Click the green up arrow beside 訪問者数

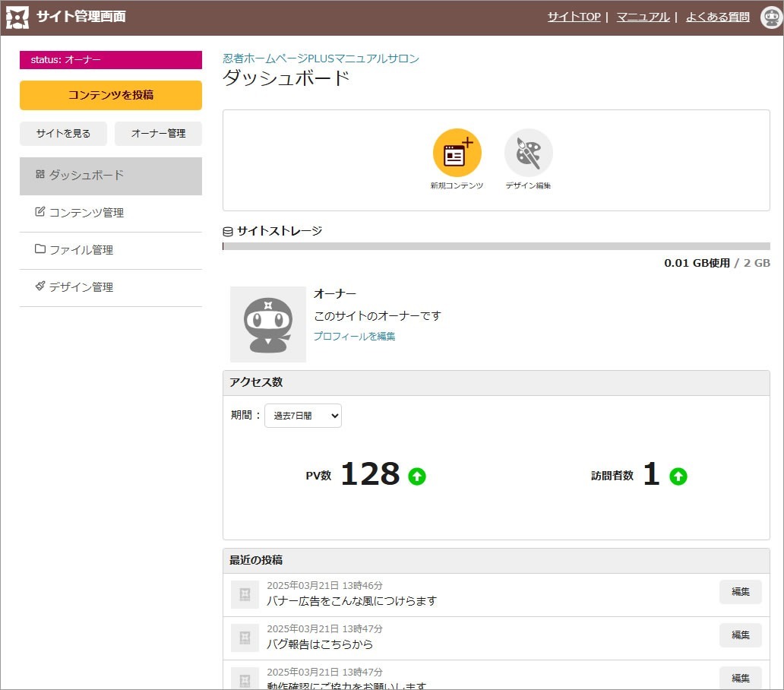click(x=678, y=476)
